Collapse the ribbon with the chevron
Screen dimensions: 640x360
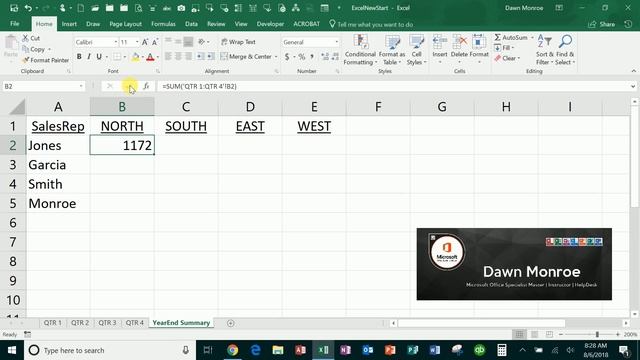633,71
